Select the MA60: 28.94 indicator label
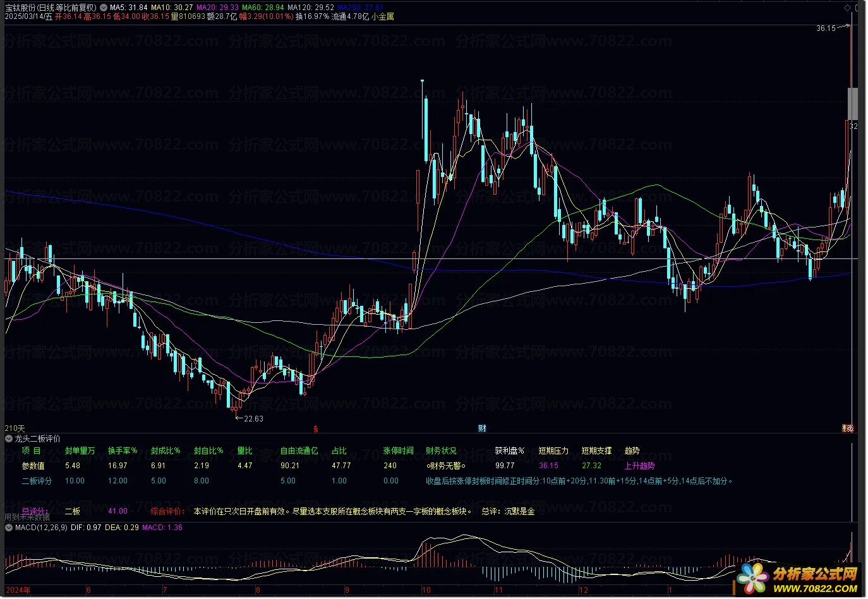The height and width of the screenshot is (599, 868). coord(263,8)
